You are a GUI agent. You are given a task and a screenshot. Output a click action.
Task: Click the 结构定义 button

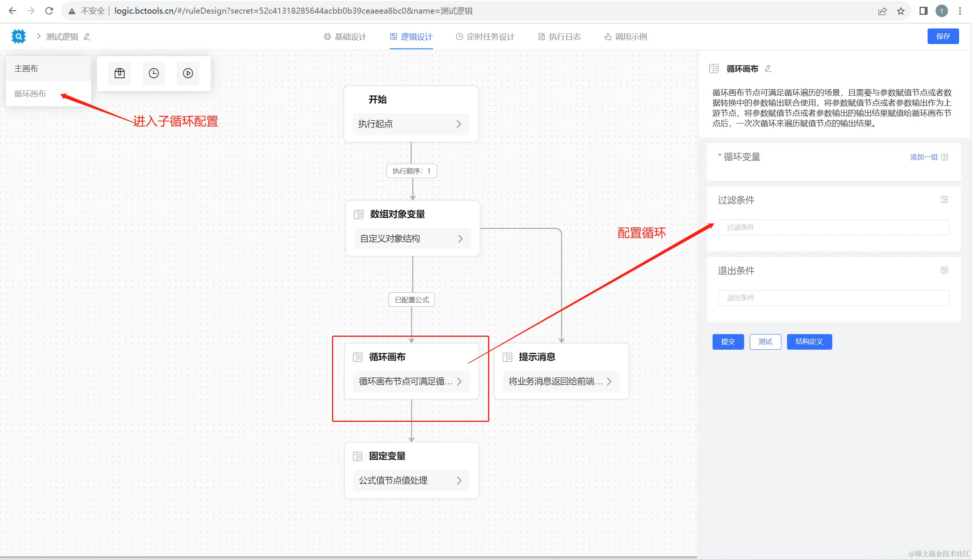coord(809,342)
